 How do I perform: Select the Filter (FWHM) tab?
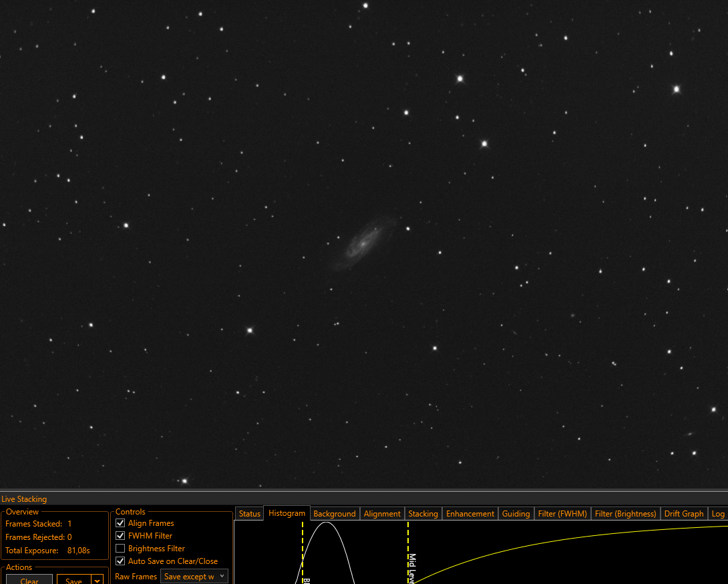pos(562,514)
